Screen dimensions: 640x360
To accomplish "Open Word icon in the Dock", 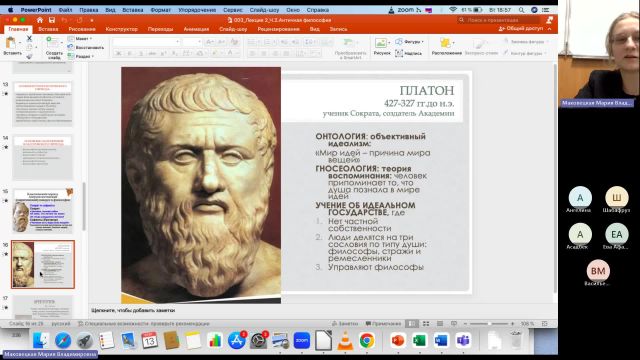I will coord(441,340).
